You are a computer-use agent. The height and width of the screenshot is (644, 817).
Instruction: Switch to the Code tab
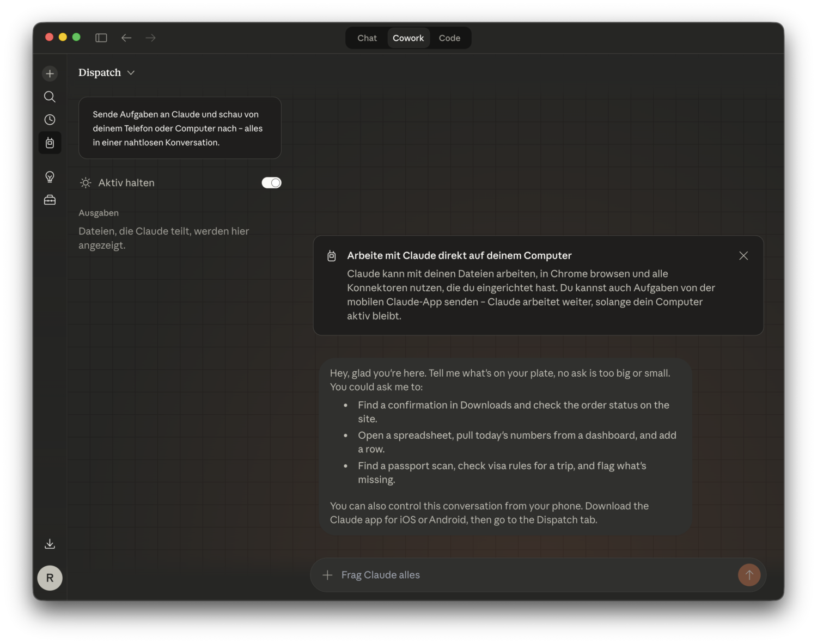point(449,38)
